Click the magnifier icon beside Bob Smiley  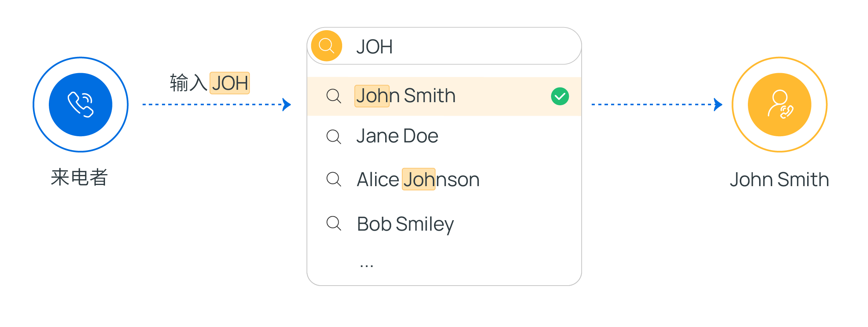coord(333,223)
